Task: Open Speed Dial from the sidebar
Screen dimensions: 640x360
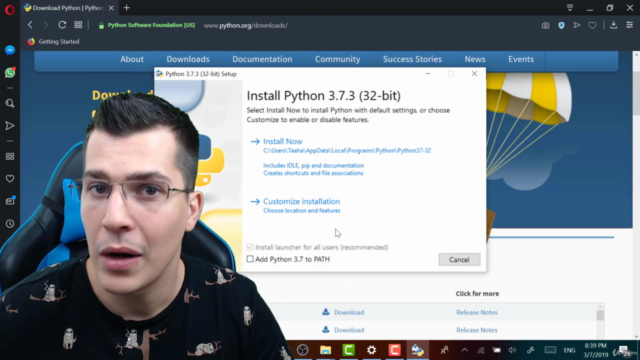Action: (x=10, y=156)
